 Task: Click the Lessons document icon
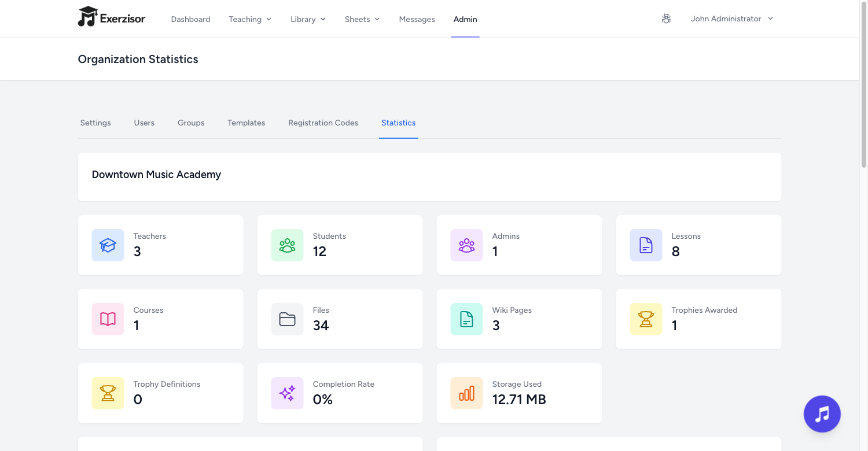[x=646, y=245]
